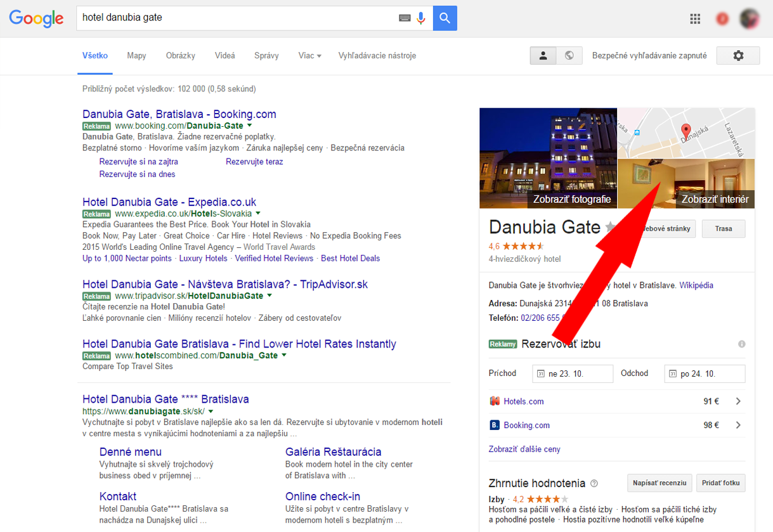Image resolution: width=773 pixels, height=532 pixels.
Task: Start voice search with the microphone icon
Action: (x=421, y=18)
